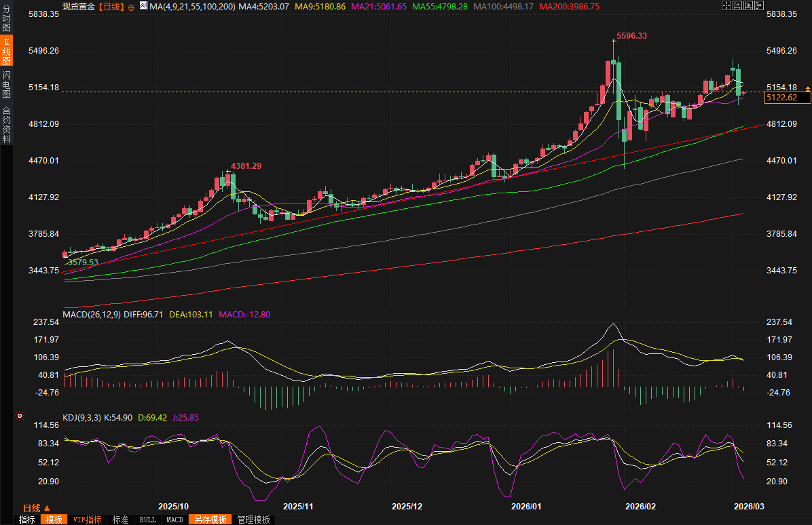Click the 另存模板 button
The image size is (812, 525).
pos(210,520)
